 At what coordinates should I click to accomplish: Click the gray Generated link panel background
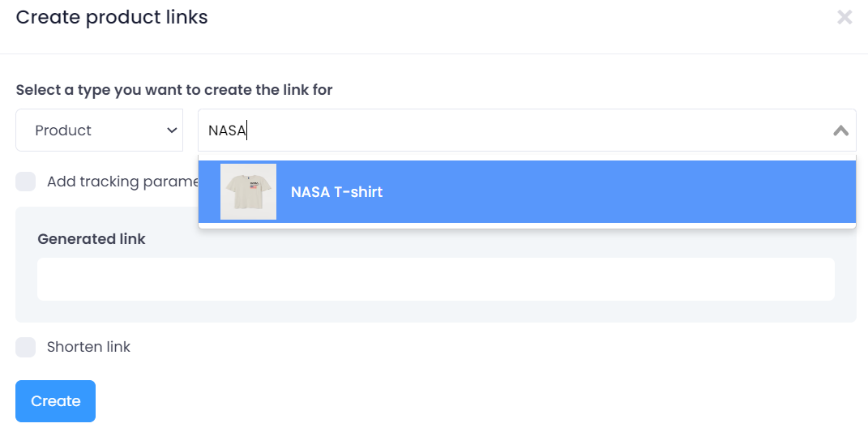click(x=486, y=235)
